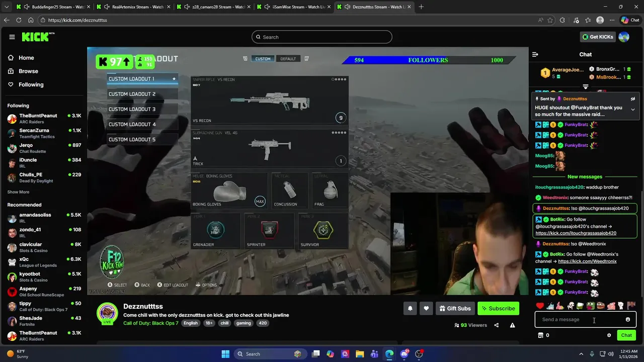644x362 pixels.
Task: Open kick.com/itouchgrassasajob420 link in chat
Action: tap(576, 233)
